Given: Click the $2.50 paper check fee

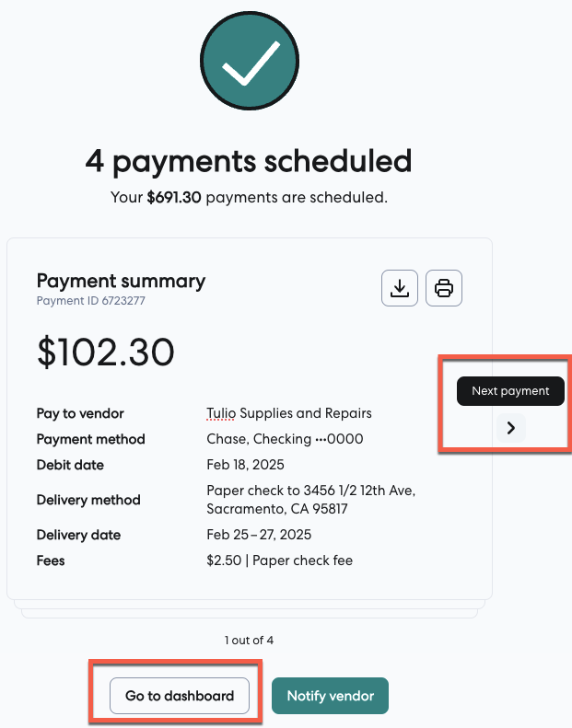Looking at the screenshot, I should [279, 560].
